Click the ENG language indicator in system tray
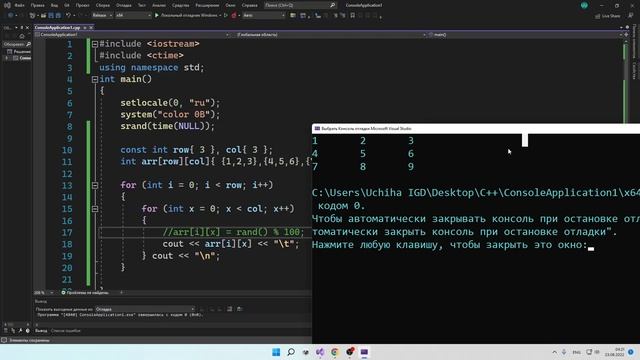Image resolution: width=640 pixels, height=360 pixels. 576,352
